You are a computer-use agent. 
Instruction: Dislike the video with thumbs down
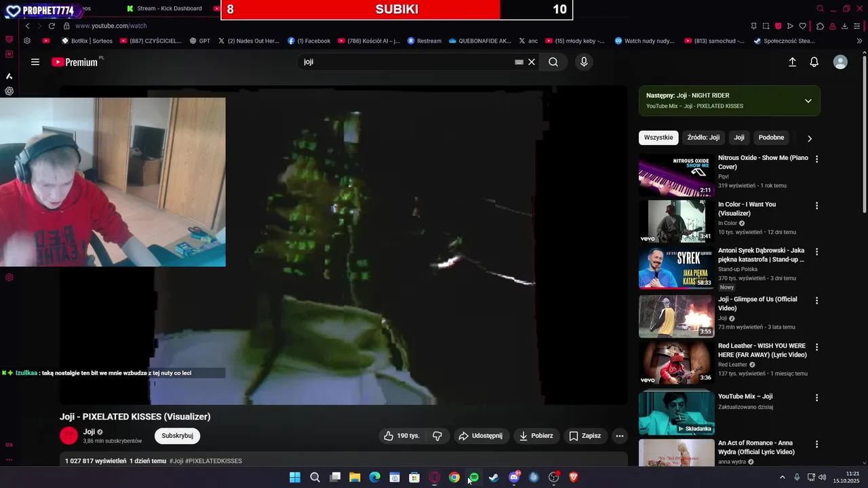click(x=437, y=436)
